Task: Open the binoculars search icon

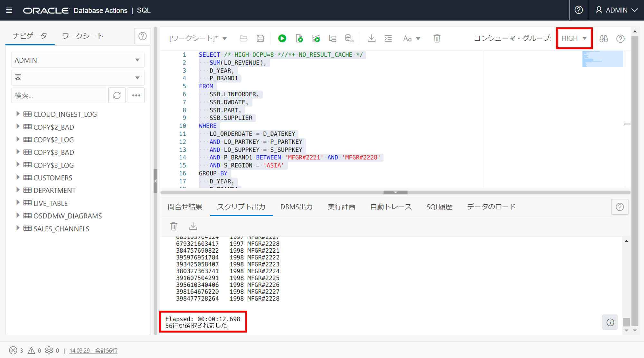Action: pyautogui.click(x=603, y=39)
